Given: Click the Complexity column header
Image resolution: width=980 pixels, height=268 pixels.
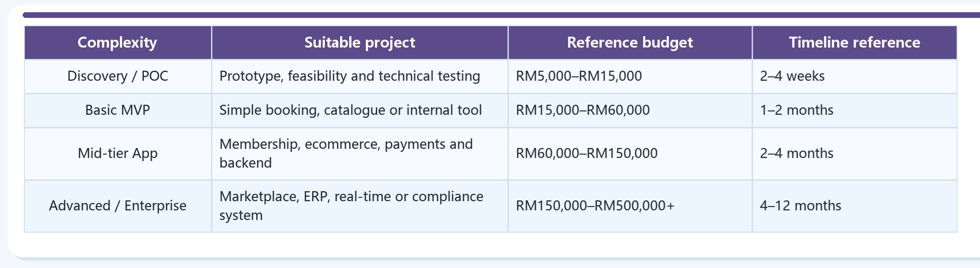Looking at the screenshot, I should (118, 42).
